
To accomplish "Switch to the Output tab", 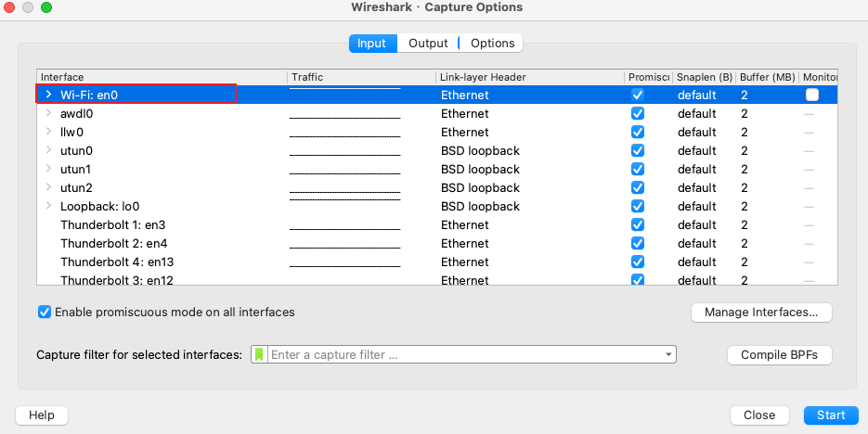I will pos(428,44).
